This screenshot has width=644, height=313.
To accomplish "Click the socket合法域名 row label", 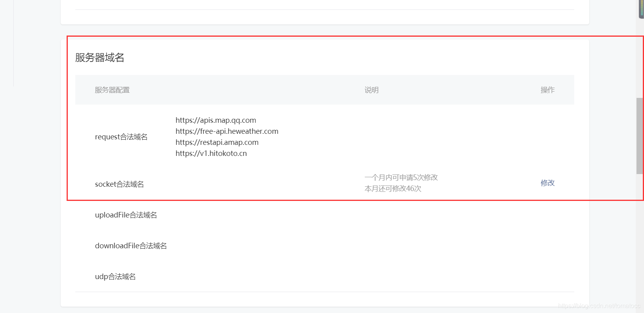I will [x=119, y=184].
